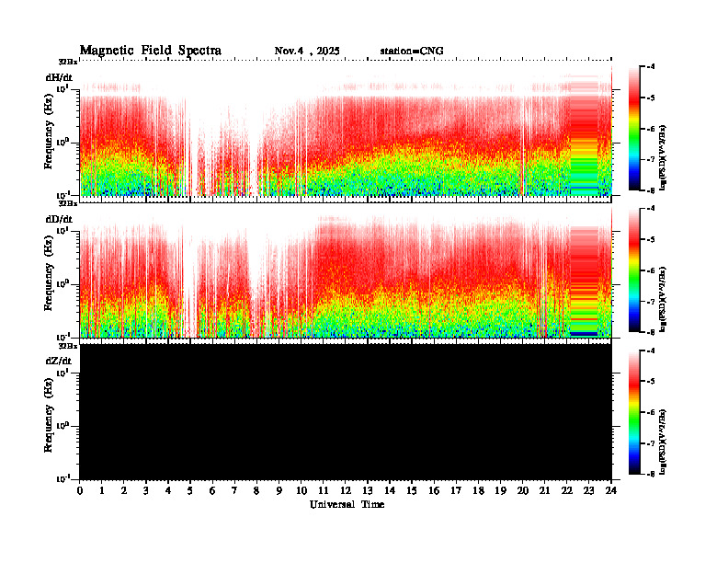Select hour tick label 7 on time axis
Viewport: 728px width, 563px height.
tap(235, 490)
